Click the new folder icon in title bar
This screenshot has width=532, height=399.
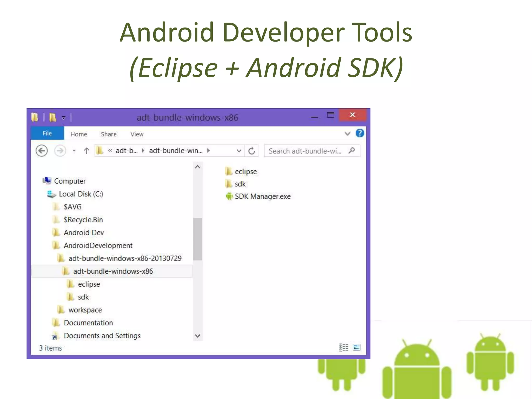52,117
